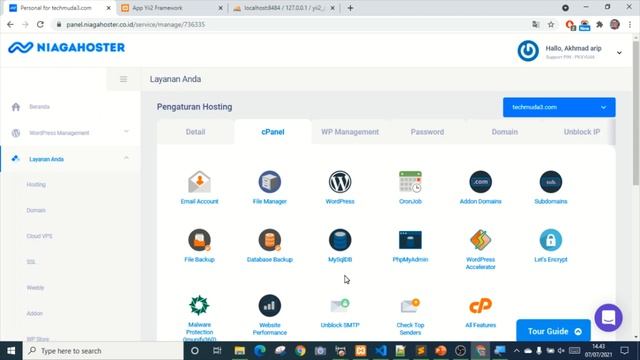Open the Unblock IP tab
The width and height of the screenshot is (640, 360).
(581, 132)
